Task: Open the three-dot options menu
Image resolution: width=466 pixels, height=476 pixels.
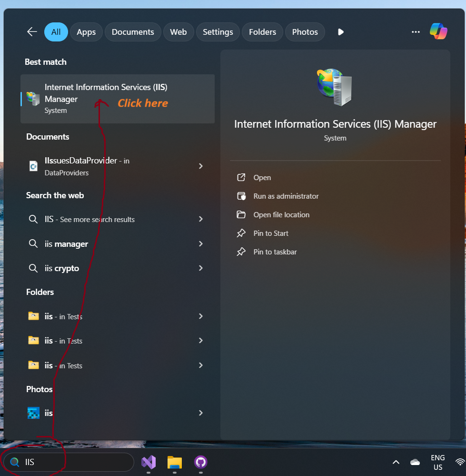Action: [416, 32]
